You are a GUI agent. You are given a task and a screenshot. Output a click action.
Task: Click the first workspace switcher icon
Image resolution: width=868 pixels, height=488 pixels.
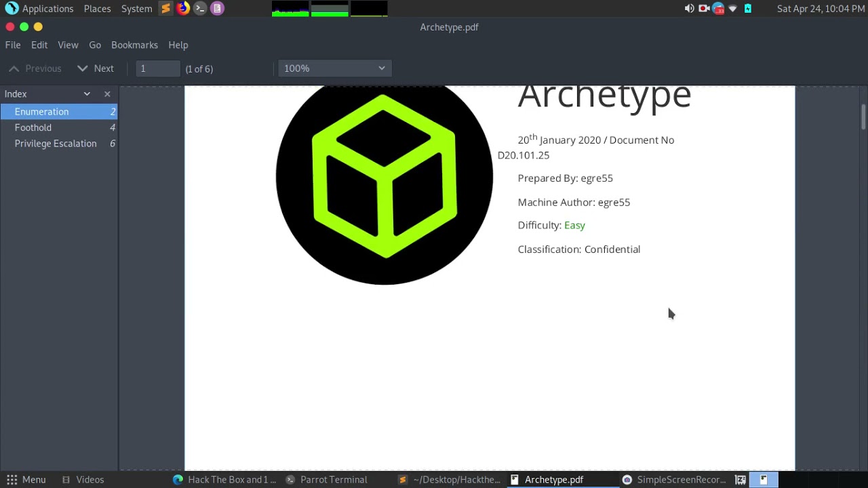point(741,480)
